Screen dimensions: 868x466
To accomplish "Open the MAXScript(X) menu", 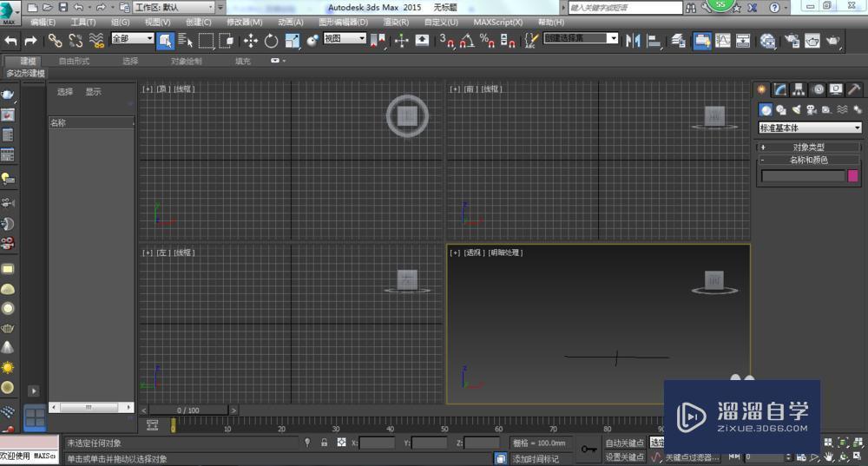I will tap(497, 23).
